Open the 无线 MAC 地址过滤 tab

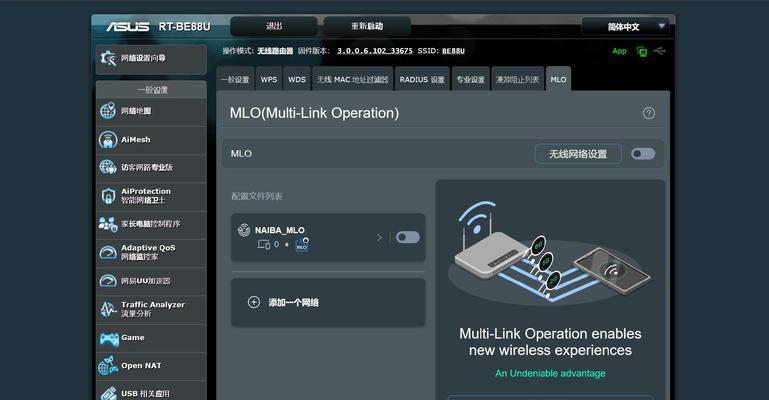(x=353, y=79)
